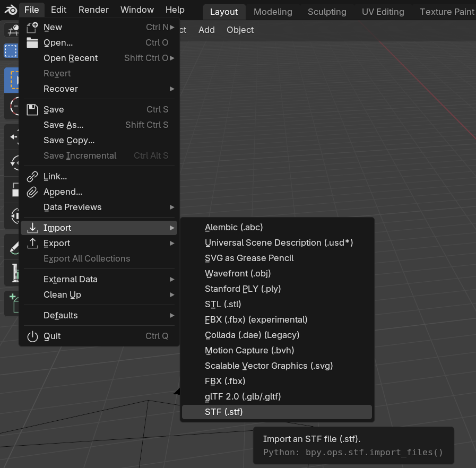476x468 pixels.
Task: Click the Quit power icon
Action: coord(32,336)
